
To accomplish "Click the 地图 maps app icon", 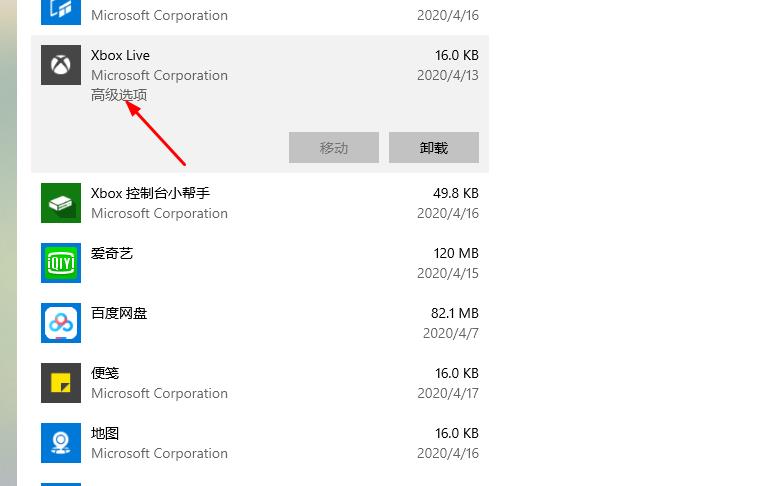I will pos(61,443).
